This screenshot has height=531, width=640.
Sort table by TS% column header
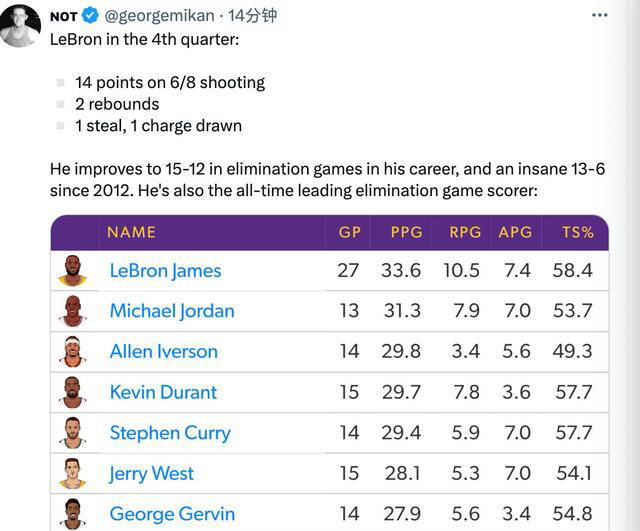click(577, 232)
